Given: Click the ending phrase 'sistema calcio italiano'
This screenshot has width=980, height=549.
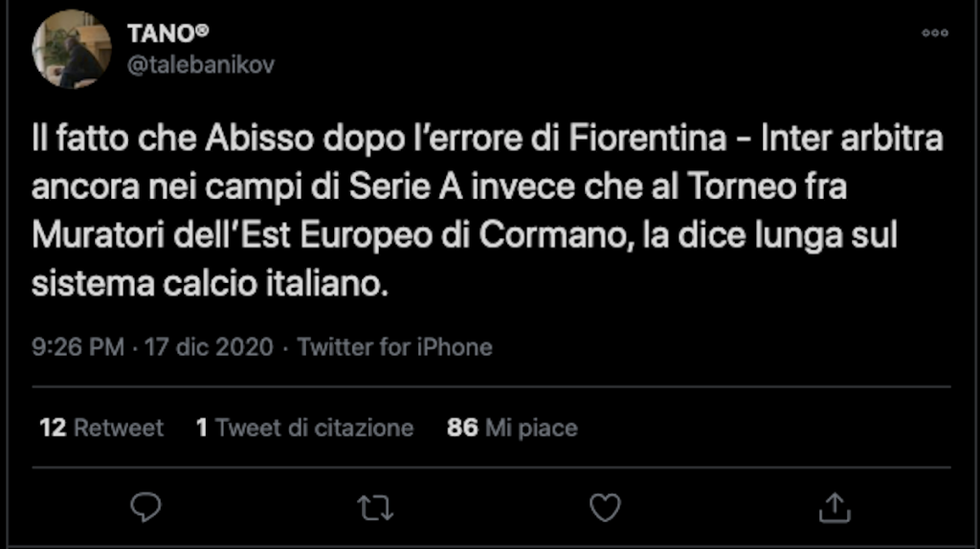Looking at the screenshot, I should 211,285.
